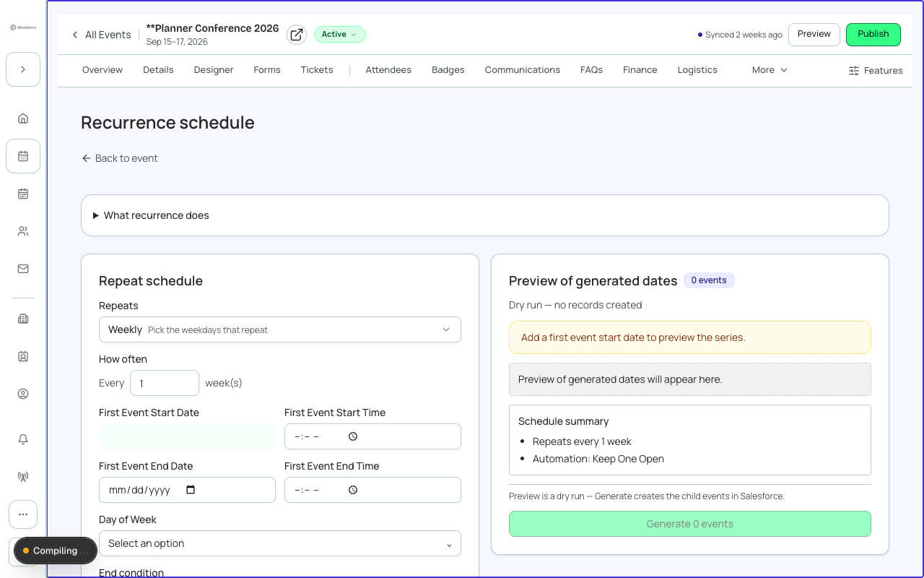Switch to the Attendees tab
Image resolution: width=924 pixels, height=578 pixels.
pyautogui.click(x=388, y=70)
